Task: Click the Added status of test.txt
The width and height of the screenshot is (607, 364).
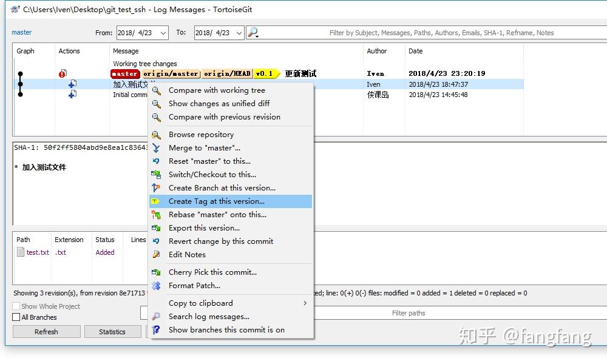Action: tap(105, 252)
